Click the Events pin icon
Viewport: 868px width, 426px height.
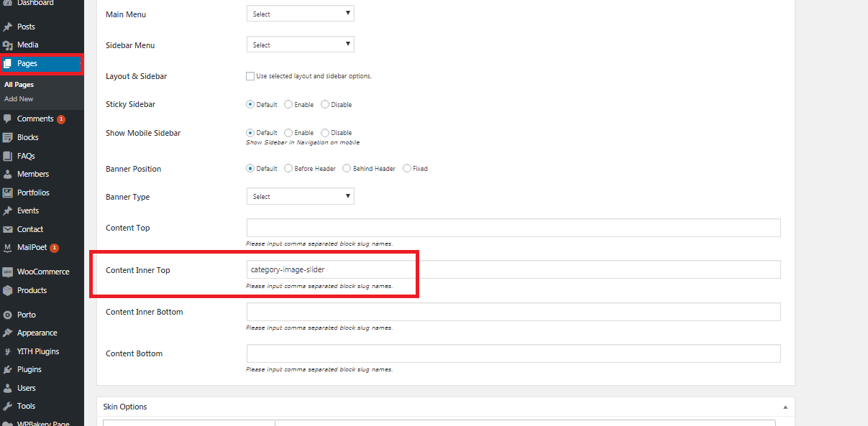coord(8,210)
